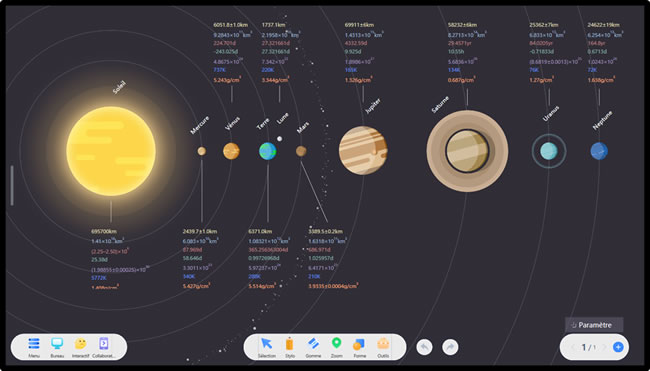
Task: Go to previous page chevron
Action: [573, 347]
